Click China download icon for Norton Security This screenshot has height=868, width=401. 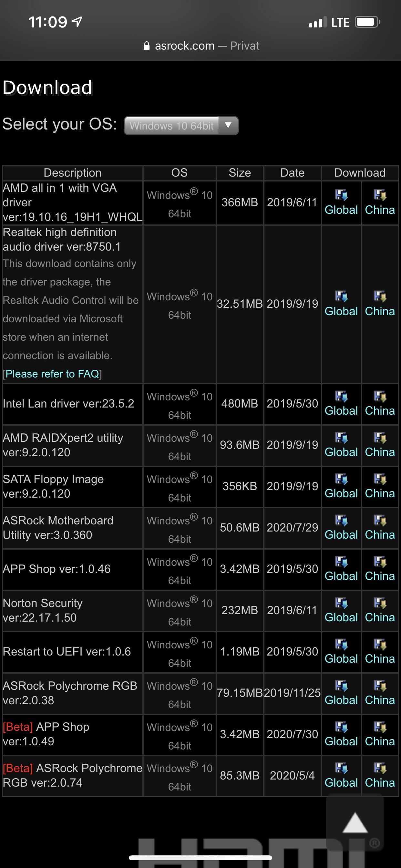coord(380,603)
